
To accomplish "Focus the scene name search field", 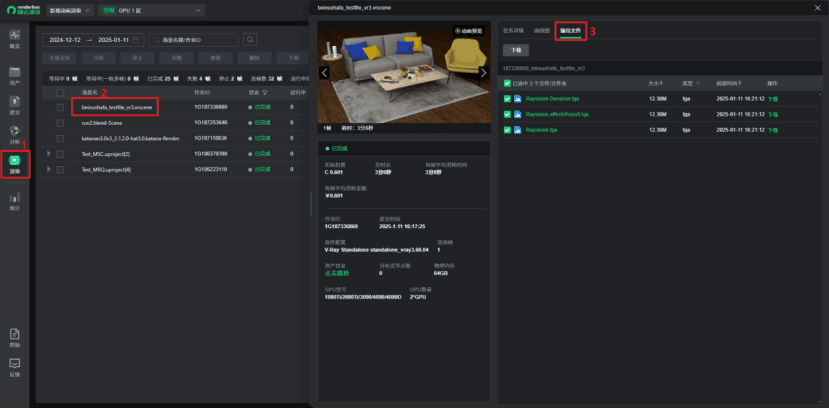I will click(194, 40).
